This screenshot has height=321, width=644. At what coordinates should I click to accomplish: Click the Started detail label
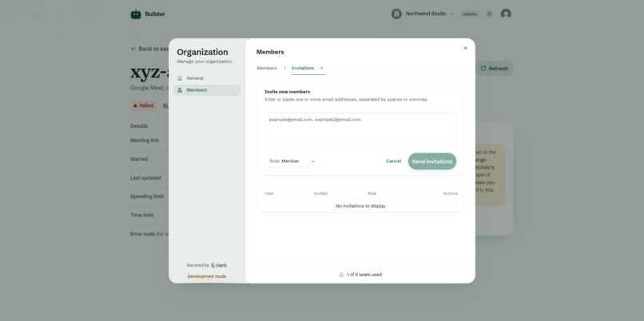coord(139,159)
